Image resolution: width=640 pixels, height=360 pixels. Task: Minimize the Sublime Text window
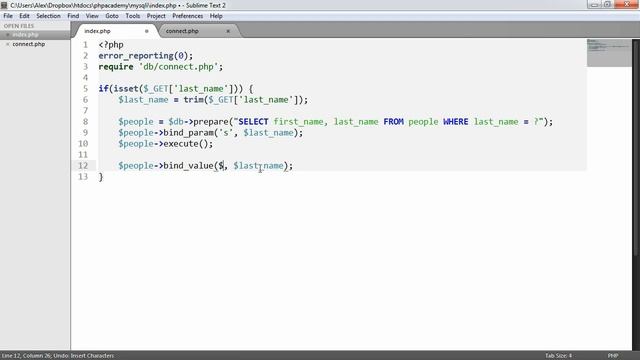[x=594, y=4]
